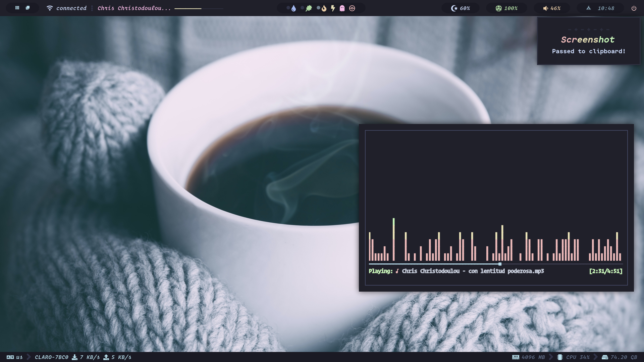Click the wifi connected icon
Screen dimensions: 644x362
pos(50,8)
